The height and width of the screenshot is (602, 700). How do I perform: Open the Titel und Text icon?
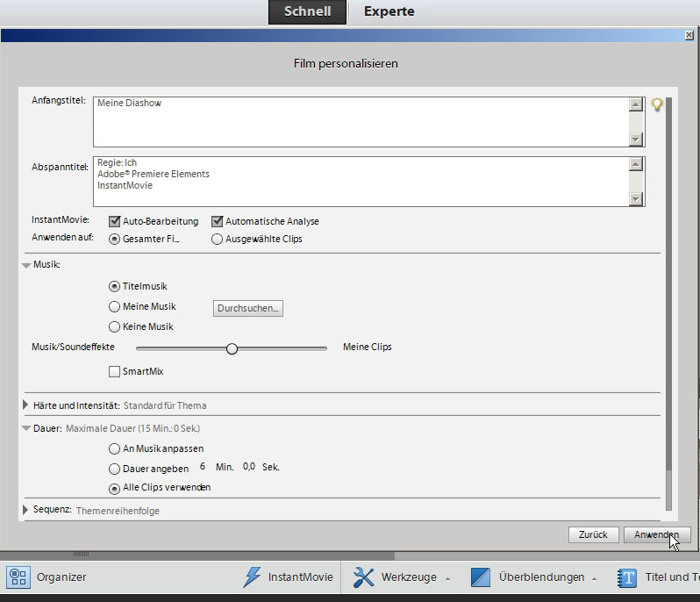(627, 577)
